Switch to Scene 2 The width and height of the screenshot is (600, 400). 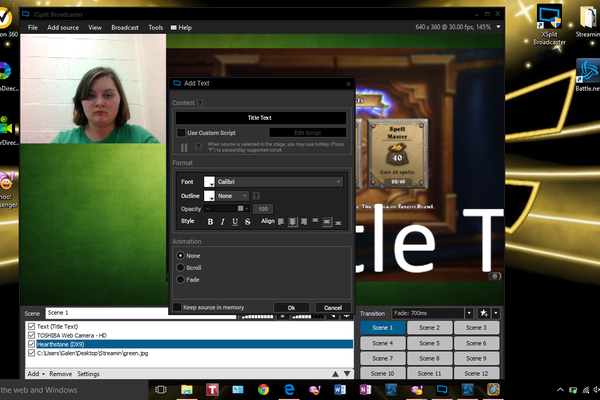click(x=429, y=328)
